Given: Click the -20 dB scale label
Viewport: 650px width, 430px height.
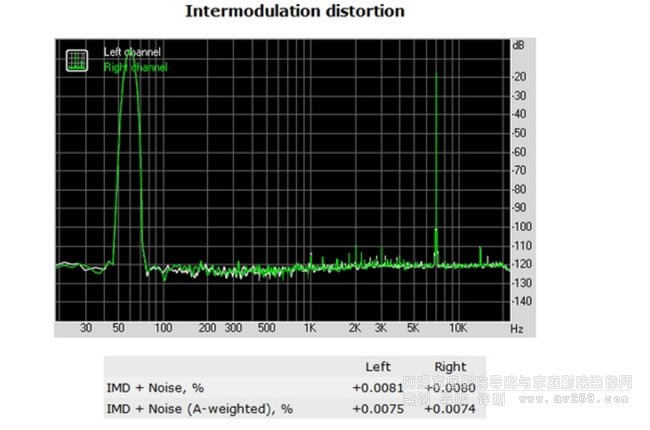Looking at the screenshot, I should 520,76.
